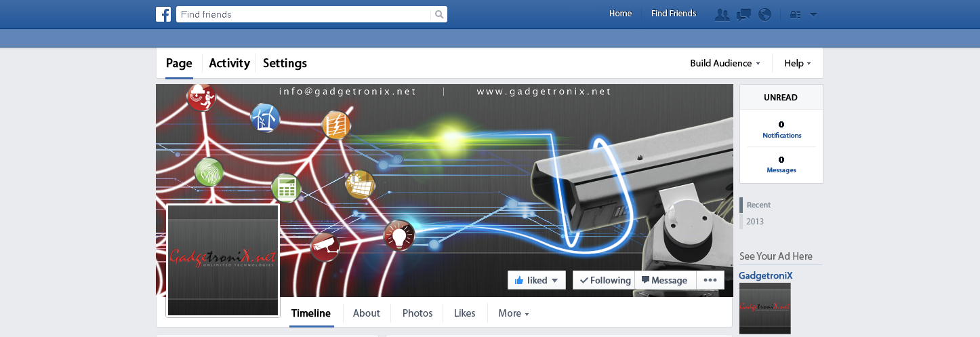Click www.gadgetronix.net text on cover

pos(544,92)
